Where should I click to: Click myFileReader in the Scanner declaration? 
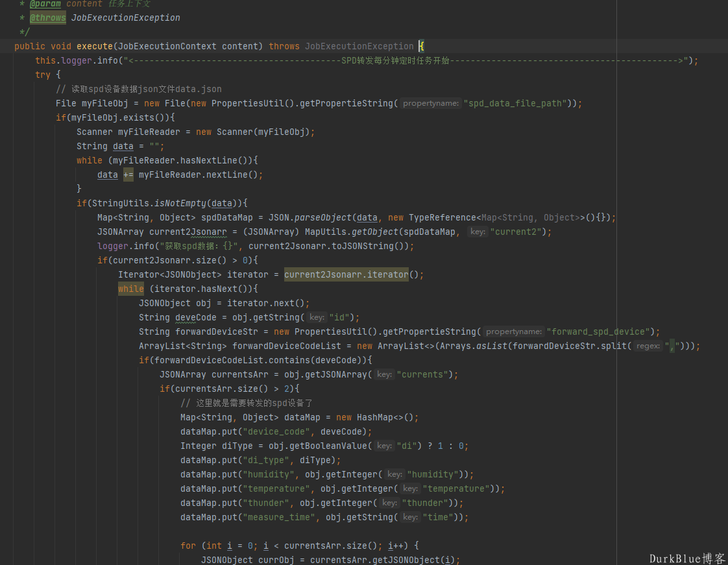149,132
